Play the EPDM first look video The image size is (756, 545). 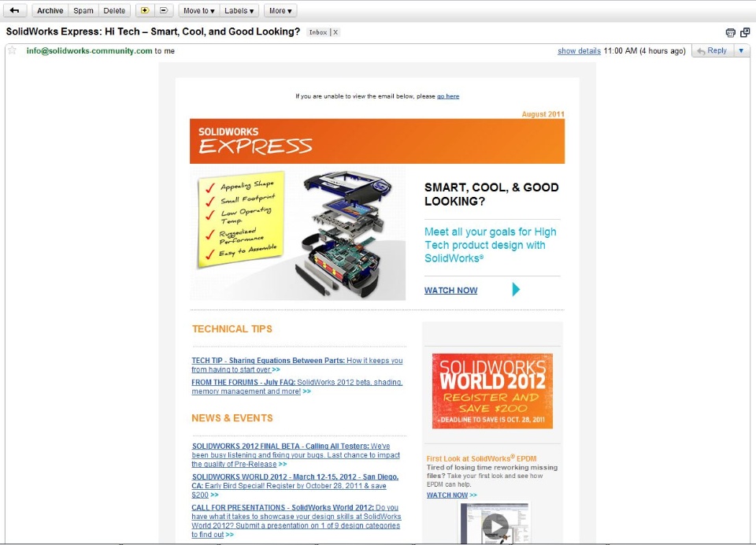click(x=495, y=525)
